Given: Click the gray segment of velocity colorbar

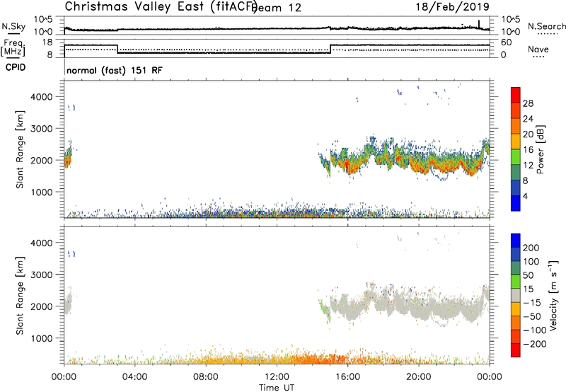Looking at the screenshot, I should [516, 296].
